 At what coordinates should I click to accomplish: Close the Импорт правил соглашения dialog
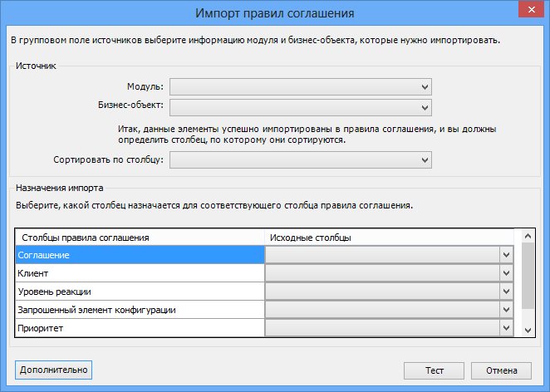coord(531,10)
